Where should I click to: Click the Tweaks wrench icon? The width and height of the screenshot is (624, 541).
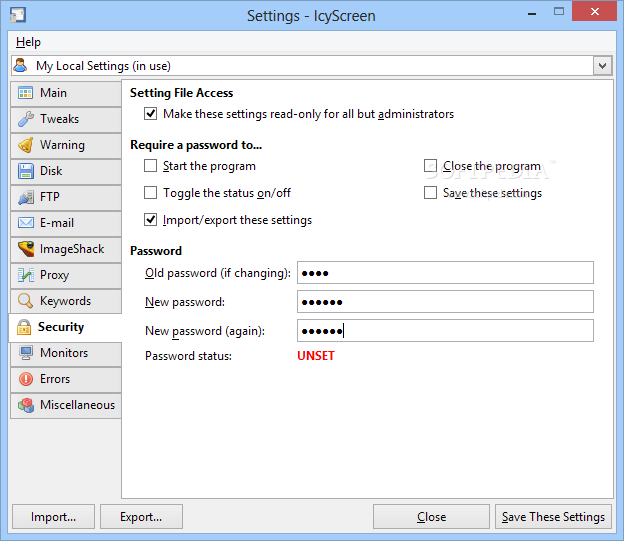25,119
